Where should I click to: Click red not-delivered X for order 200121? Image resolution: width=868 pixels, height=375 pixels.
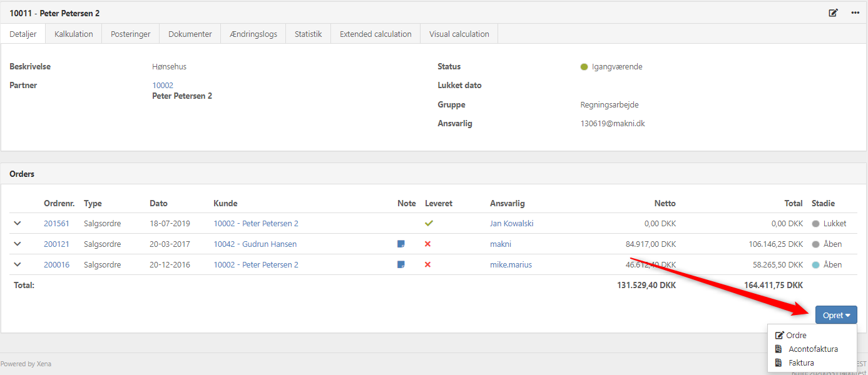coord(428,244)
